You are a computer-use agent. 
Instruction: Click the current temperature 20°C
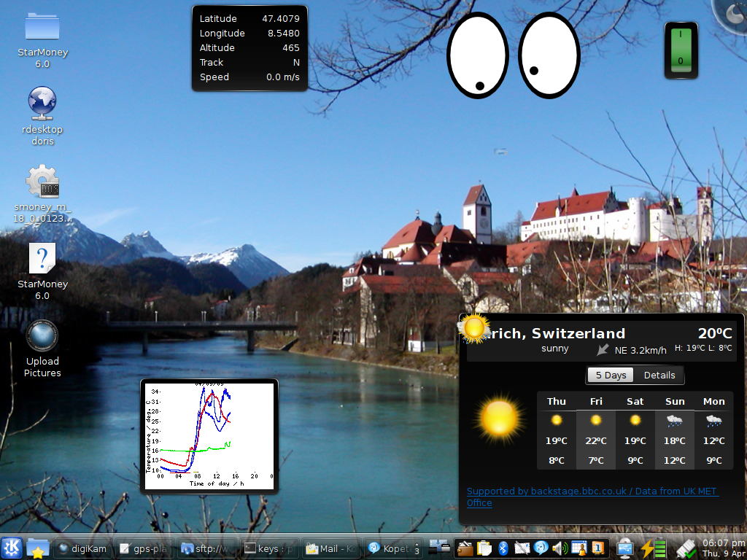point(715,332)
